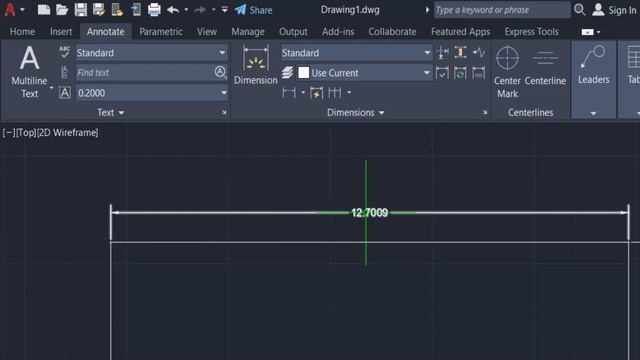640x360 pixels.
Task: Open Customize Quick Access Toolbar dropdown
Action: (224, 9)
